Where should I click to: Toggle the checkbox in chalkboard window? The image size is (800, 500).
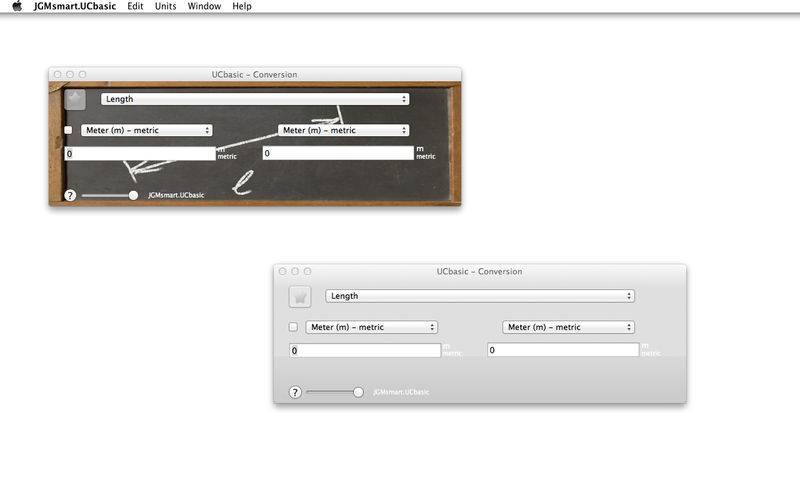click(69, 130)
